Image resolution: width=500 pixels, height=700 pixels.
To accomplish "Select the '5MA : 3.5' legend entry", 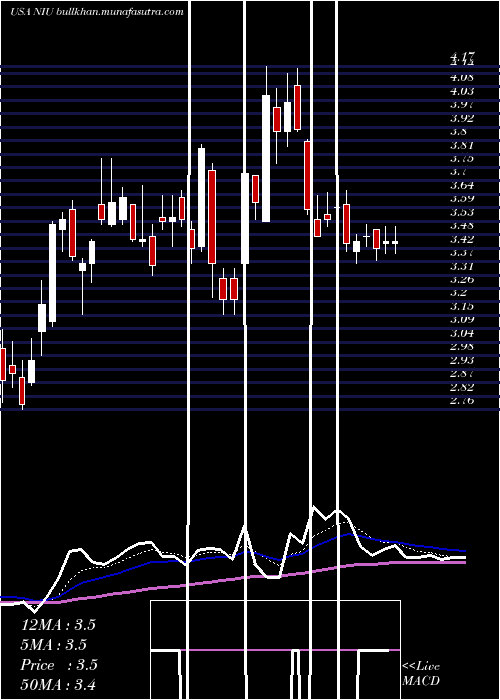I will [x=54, y=645].
